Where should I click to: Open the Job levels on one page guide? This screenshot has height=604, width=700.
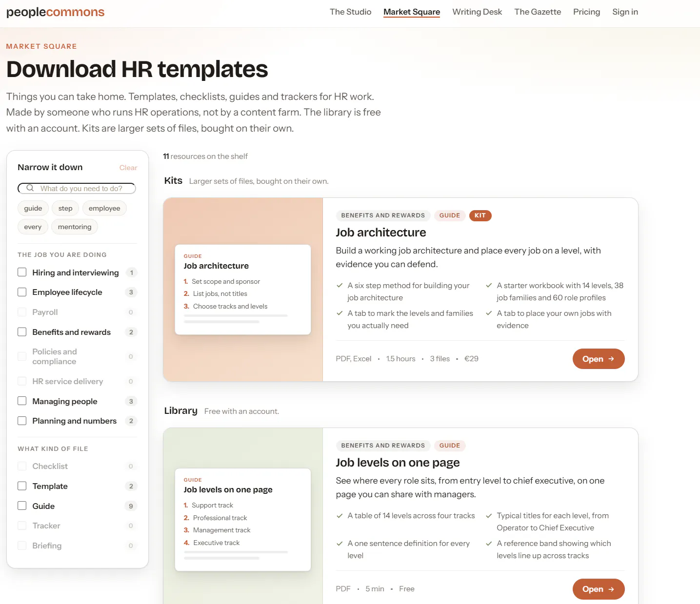[599, 589]
